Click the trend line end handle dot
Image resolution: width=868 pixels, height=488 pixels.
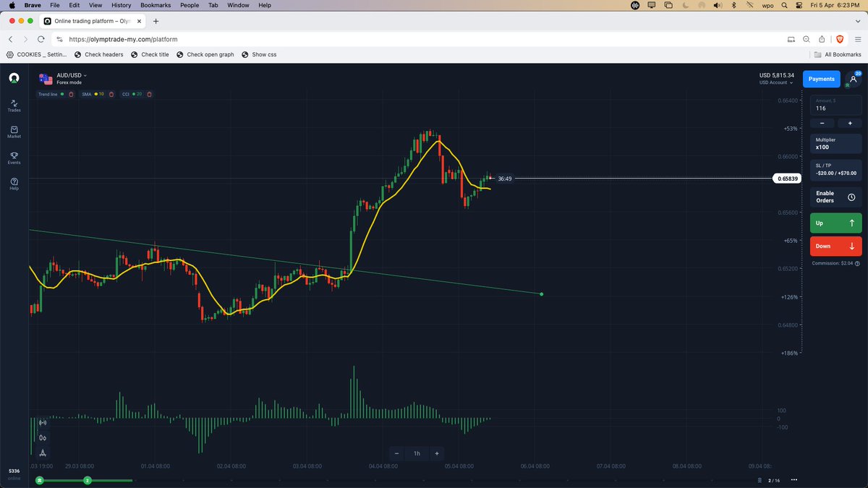coord(542,294)
